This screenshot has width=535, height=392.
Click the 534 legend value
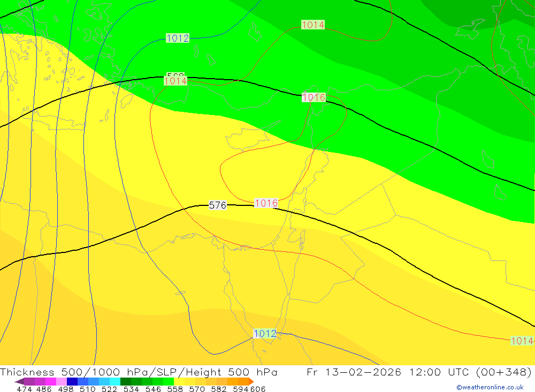click(132, 389)
